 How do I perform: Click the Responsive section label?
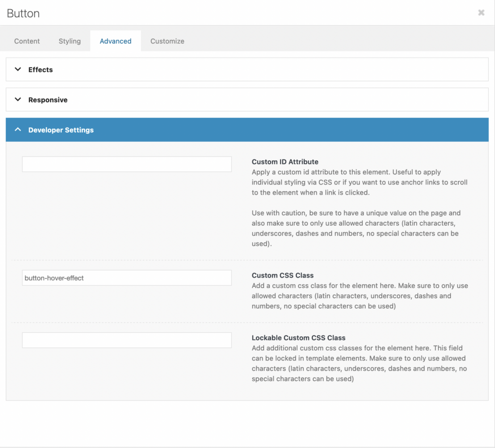pos(48,99)
